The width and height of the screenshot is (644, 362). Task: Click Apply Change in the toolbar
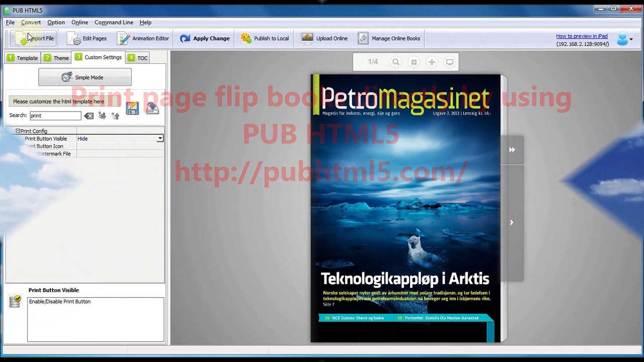pos(205,38)
